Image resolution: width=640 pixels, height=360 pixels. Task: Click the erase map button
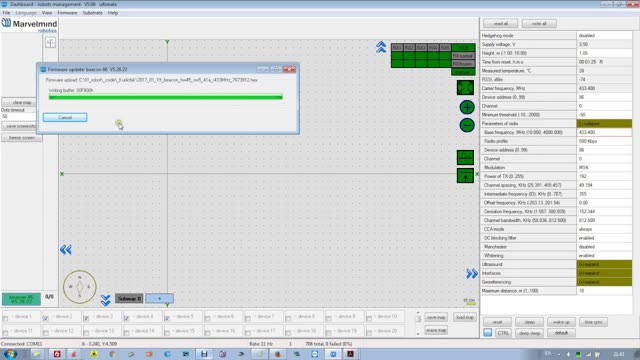pyautogui.click(x=436, y=330)
